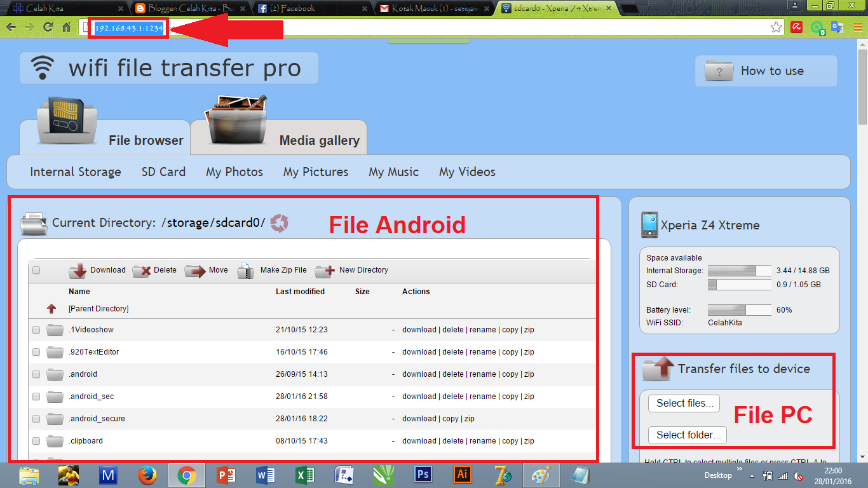Click the SD Card space usage bar
Image resolution: width=868 pixels, height=488 pixels.
pyautogui.click(x=740, y=285)
